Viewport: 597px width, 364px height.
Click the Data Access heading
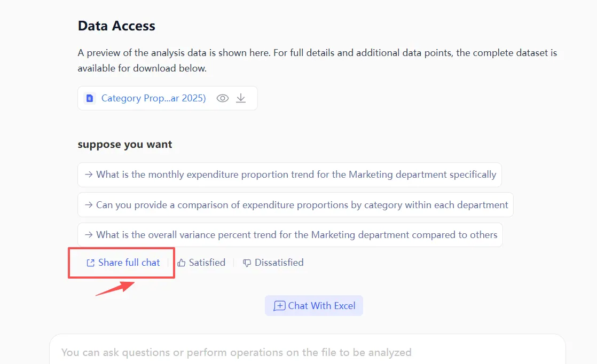point(116,26)
